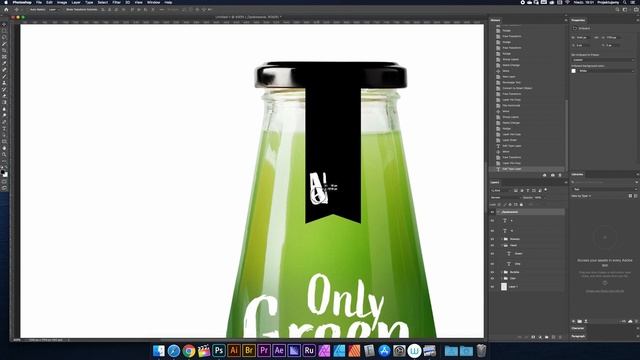
Task: Select the Eraser tool
Action: point(4,96)
